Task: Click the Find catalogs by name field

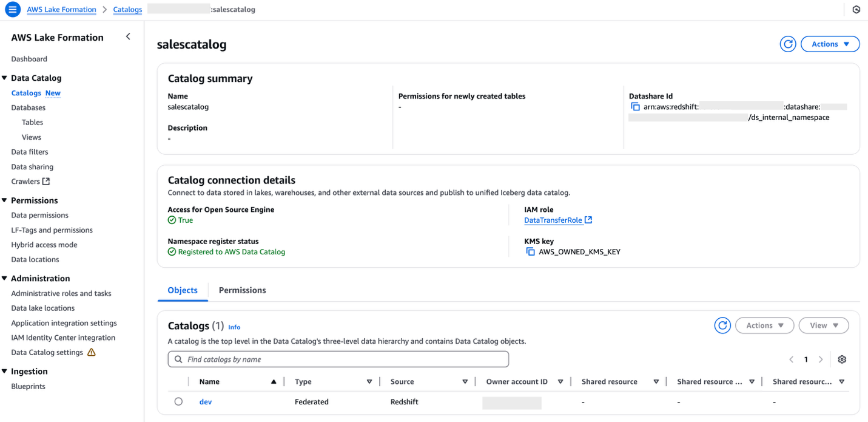Action: tap(338, 359)
